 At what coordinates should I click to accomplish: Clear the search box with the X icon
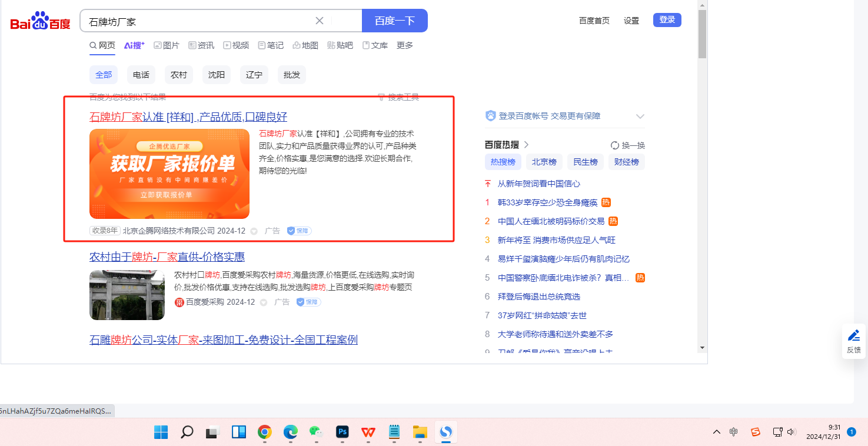(320, 21)
